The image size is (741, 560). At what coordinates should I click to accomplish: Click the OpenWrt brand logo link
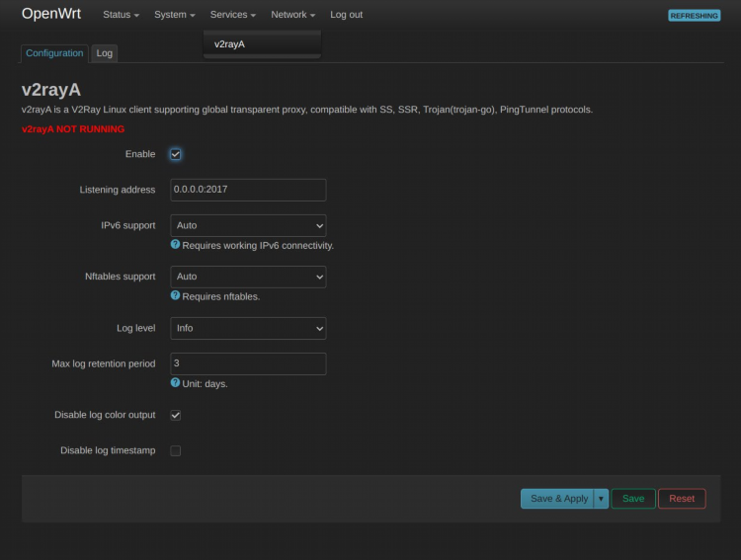tap(51, 14)
